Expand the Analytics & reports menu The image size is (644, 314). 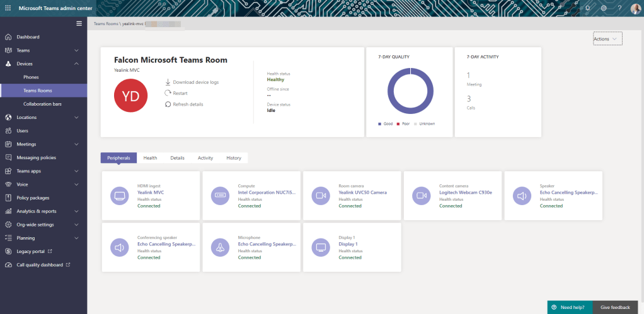[x=76, y=211]
